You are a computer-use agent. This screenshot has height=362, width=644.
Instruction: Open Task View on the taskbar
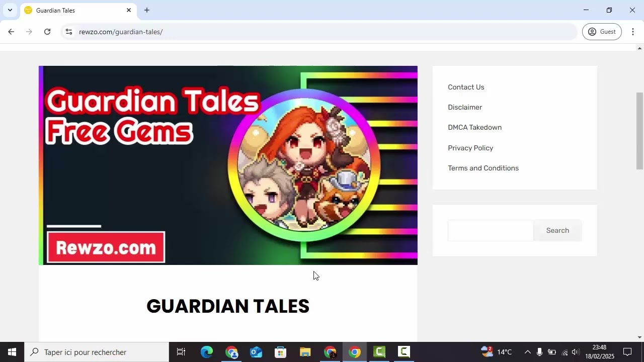[181, 352]
